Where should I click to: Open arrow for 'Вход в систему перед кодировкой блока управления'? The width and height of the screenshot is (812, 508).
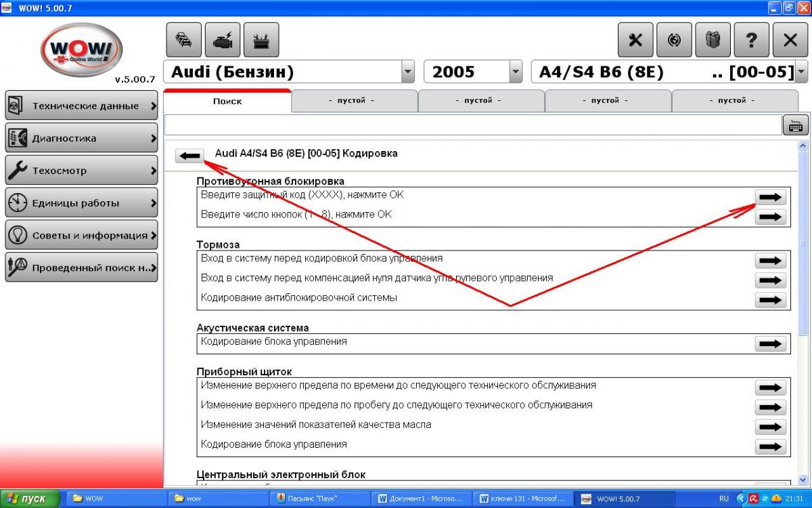770,261
